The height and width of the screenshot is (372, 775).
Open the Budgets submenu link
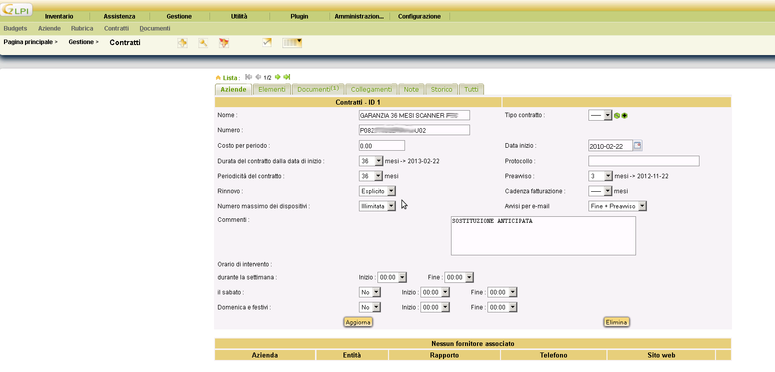pyautogui.click(x=15, y=29)
